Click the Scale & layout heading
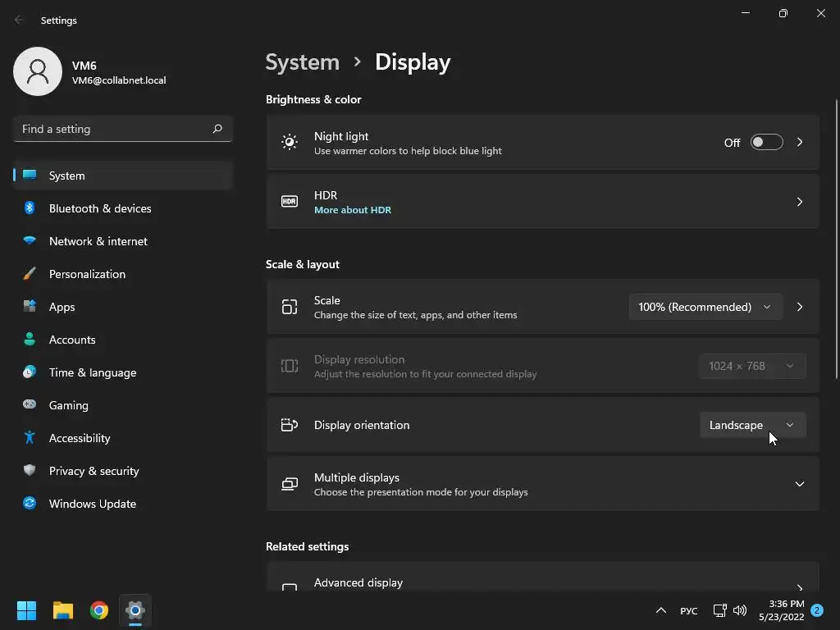The width and height of the screenshot is (840, 630). click(303, 264)
